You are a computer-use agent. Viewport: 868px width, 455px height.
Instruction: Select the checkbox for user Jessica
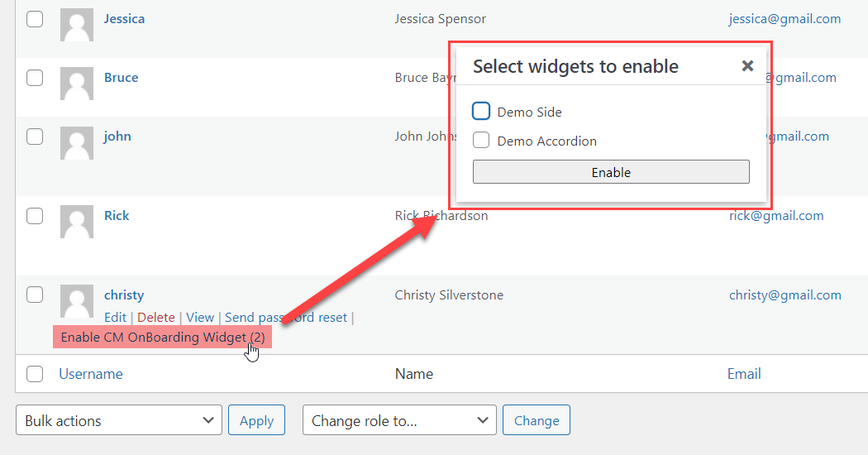[x=35, y=19]
